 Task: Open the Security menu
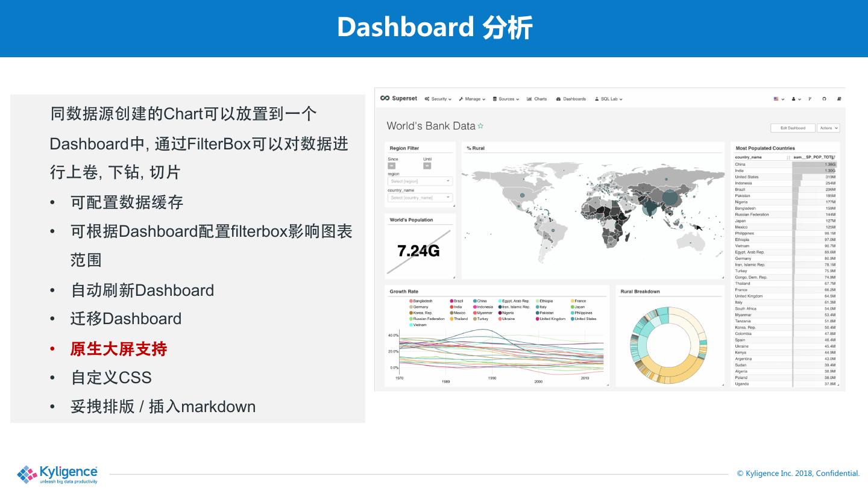[438, 99]
